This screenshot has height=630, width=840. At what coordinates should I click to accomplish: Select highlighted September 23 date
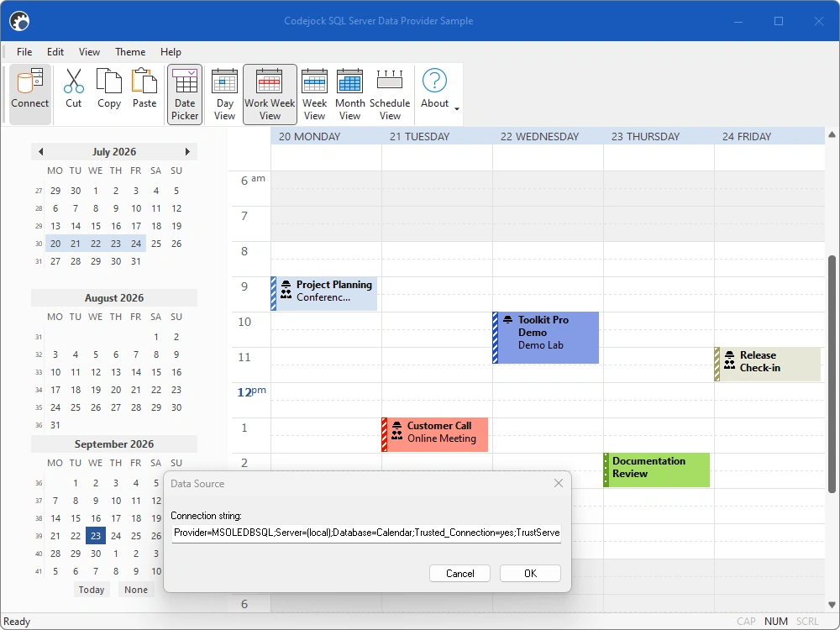[x=96, y=536]
